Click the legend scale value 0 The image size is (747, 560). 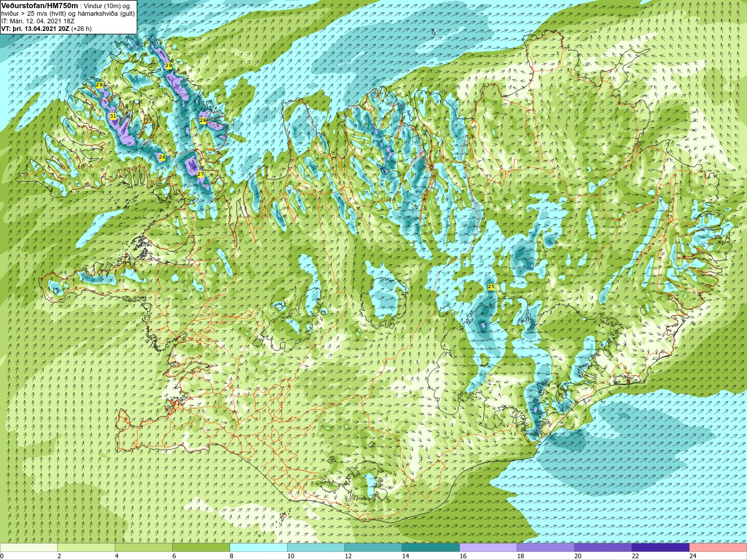2,556
